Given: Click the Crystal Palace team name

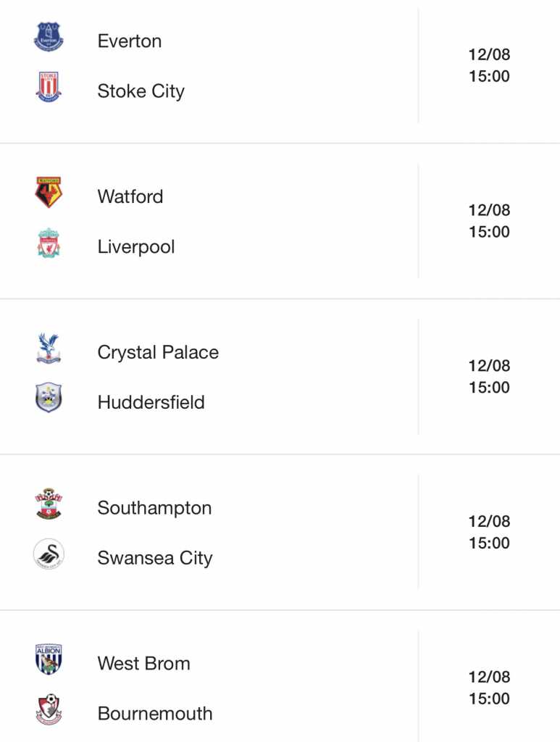Looking at the screenshot, I should pyautogui.click(x=158, y=353).
